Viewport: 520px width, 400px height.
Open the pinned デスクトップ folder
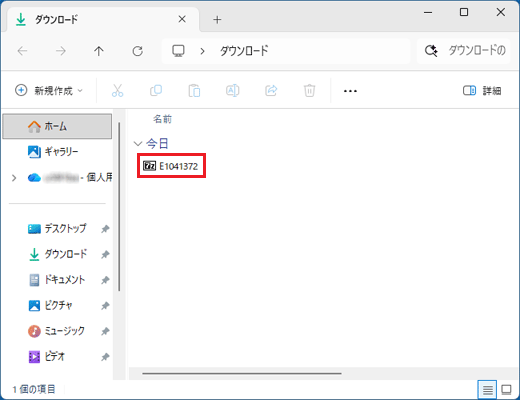pos(57,229)
